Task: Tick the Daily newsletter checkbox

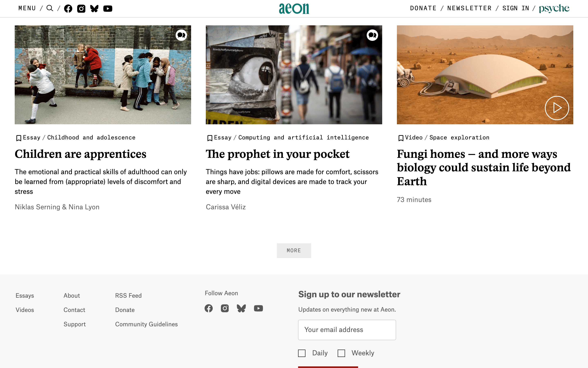Action: (x=302, y=353)
